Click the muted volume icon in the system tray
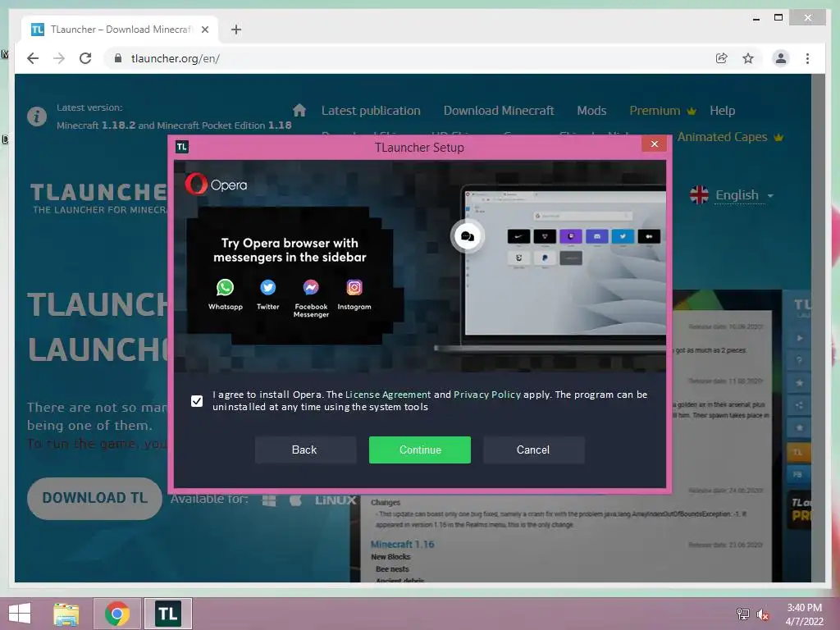840x630 pixels. pyautogui.click(x=762, y=614)
